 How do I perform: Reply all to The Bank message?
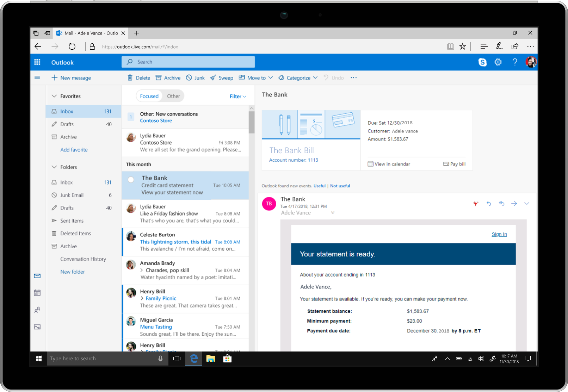coord(501,203)
